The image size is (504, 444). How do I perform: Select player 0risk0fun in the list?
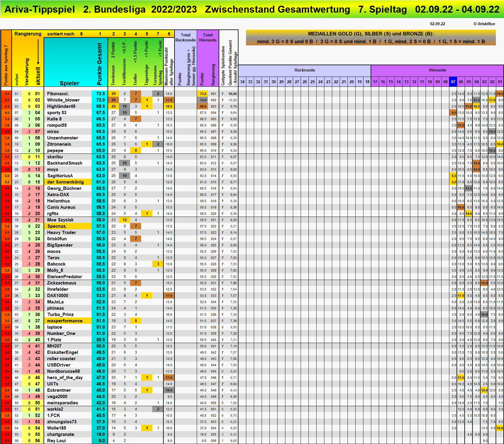point(57,239)
